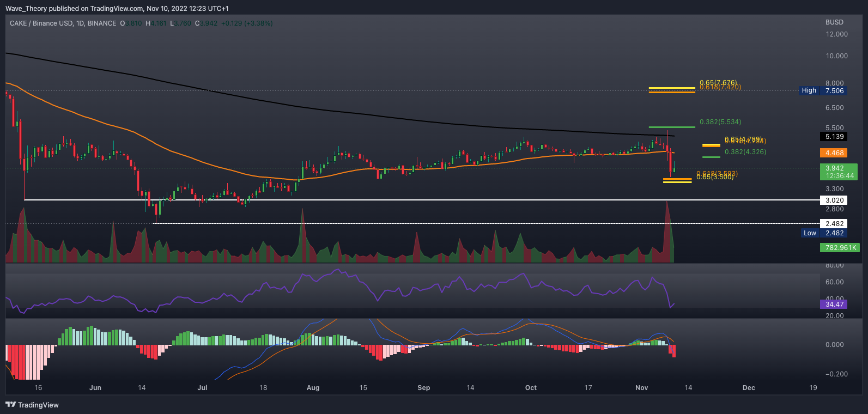
Task: Click the Low 2.482 price label
Action: pos(824,233)
